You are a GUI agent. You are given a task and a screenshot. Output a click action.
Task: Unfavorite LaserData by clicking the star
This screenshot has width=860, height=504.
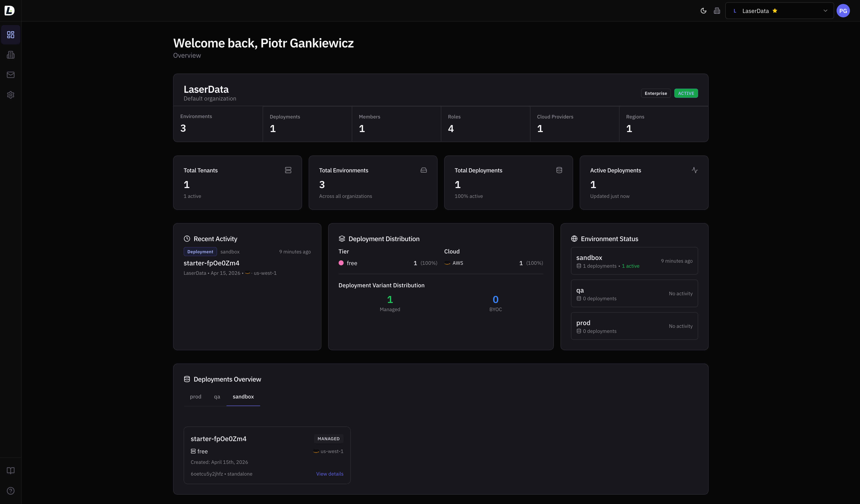tap(775, 10)
